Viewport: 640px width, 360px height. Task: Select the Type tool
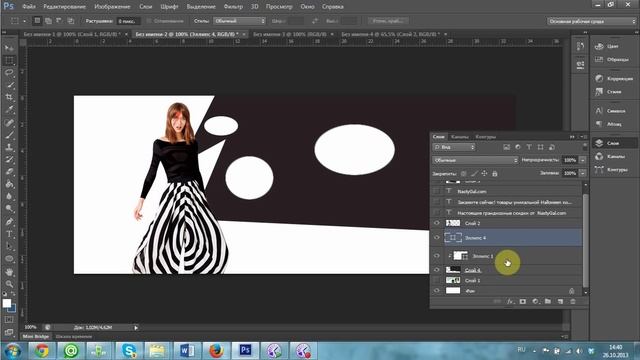click(x=9, y=234)
